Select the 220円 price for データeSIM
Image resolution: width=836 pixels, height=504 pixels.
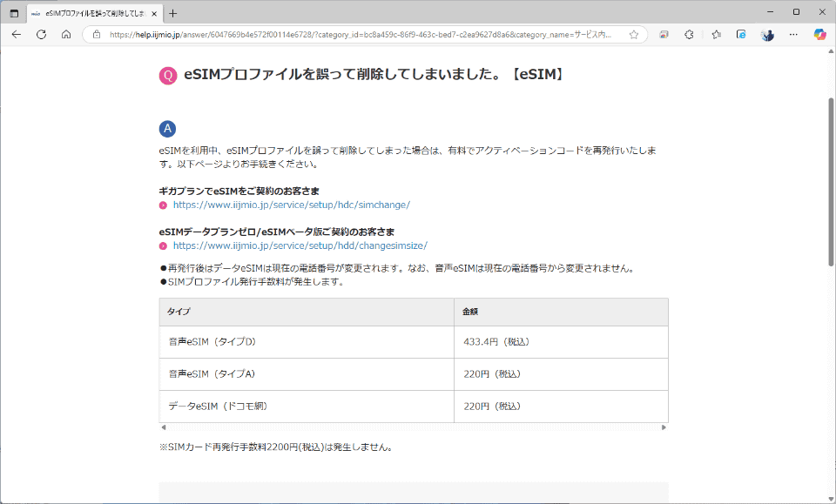pyautogui.click(x=561, y=407)
